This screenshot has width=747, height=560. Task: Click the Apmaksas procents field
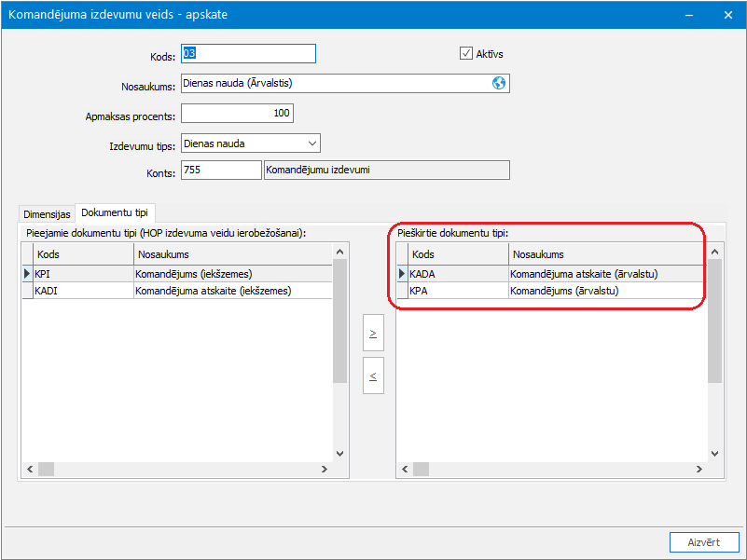237,113
